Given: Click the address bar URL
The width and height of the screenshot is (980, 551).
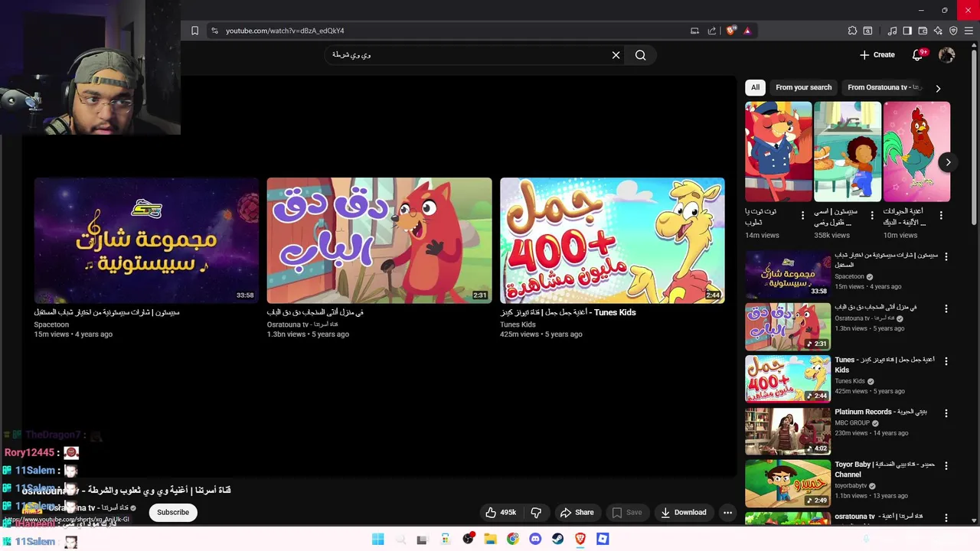Looking at the screenshot, I should point(285,31).
